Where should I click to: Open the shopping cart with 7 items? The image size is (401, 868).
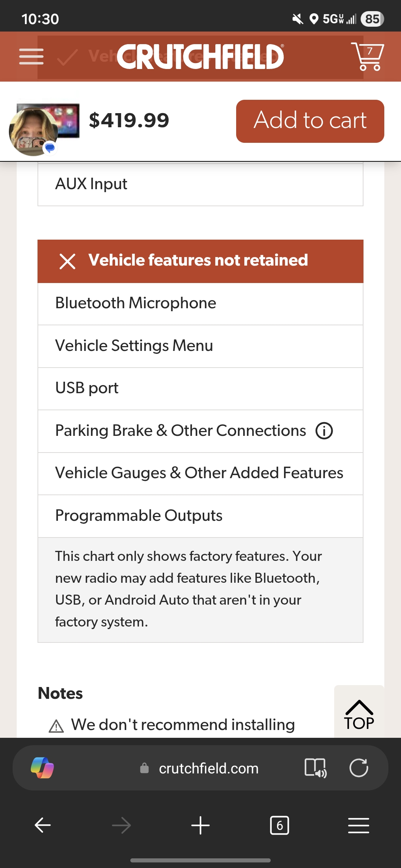point(368,56)
